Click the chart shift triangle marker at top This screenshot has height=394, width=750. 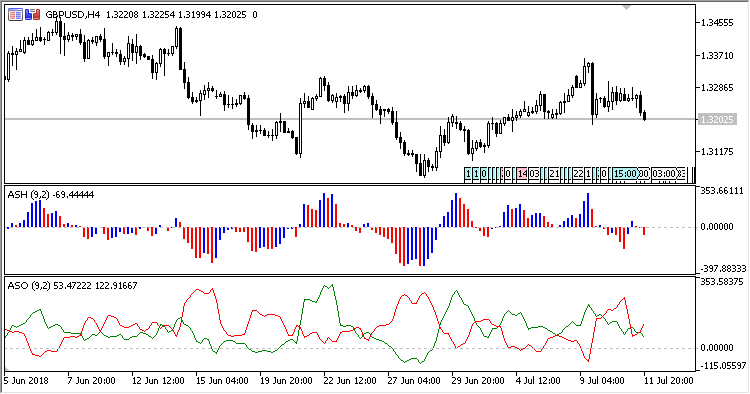tap(626, 7)
